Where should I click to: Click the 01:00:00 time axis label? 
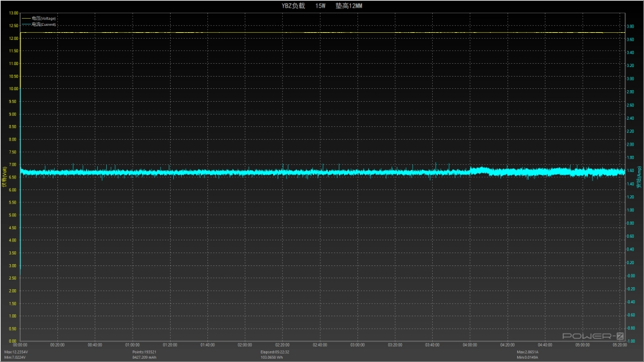click(x=132, y=345)
